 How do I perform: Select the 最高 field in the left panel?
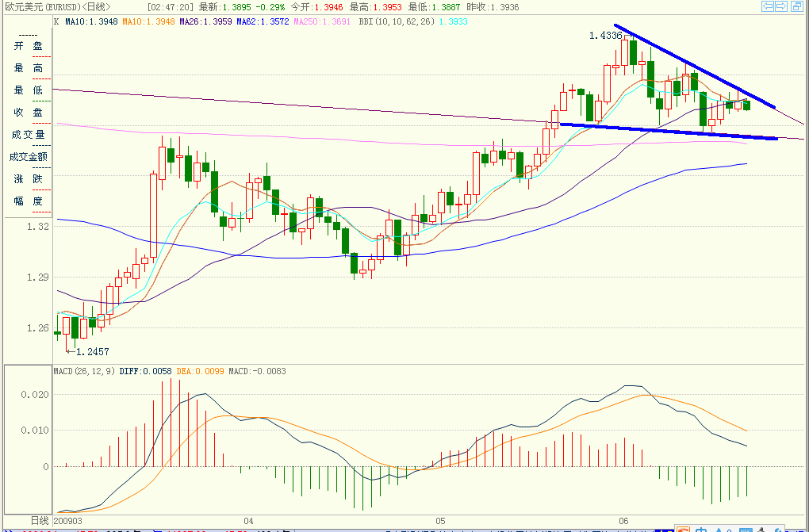[28, 68]
